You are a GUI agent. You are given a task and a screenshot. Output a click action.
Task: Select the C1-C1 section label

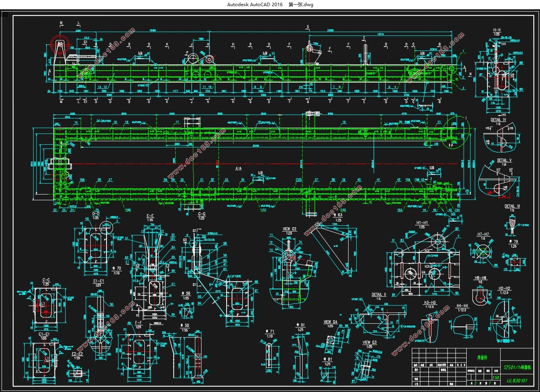point(44,334)
